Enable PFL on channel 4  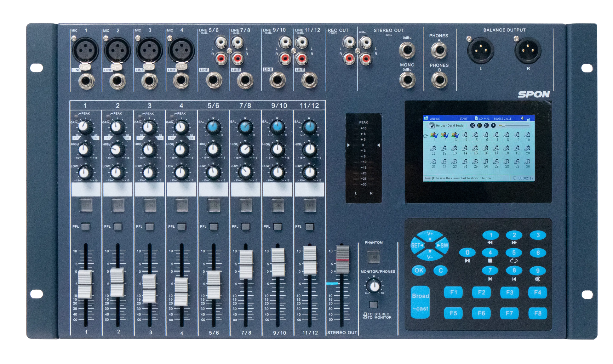[182, 226]
